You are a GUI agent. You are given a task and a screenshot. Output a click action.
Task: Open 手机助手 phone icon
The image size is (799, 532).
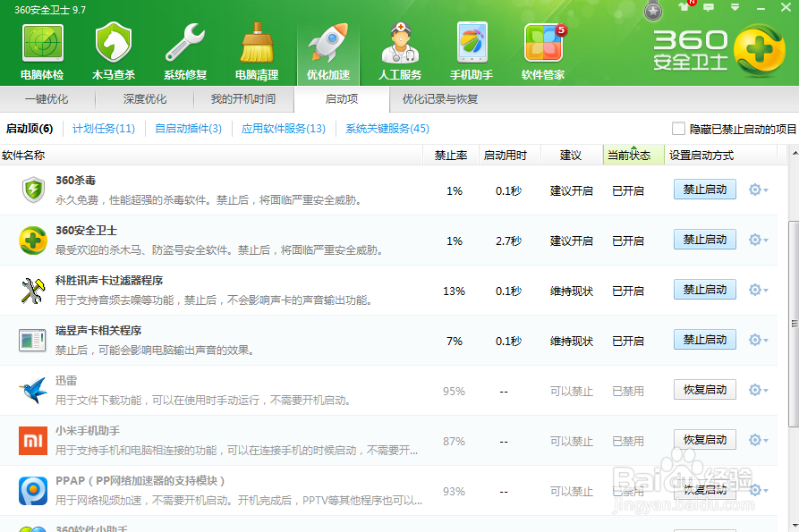pyautogui.click(x=472, y=42)
